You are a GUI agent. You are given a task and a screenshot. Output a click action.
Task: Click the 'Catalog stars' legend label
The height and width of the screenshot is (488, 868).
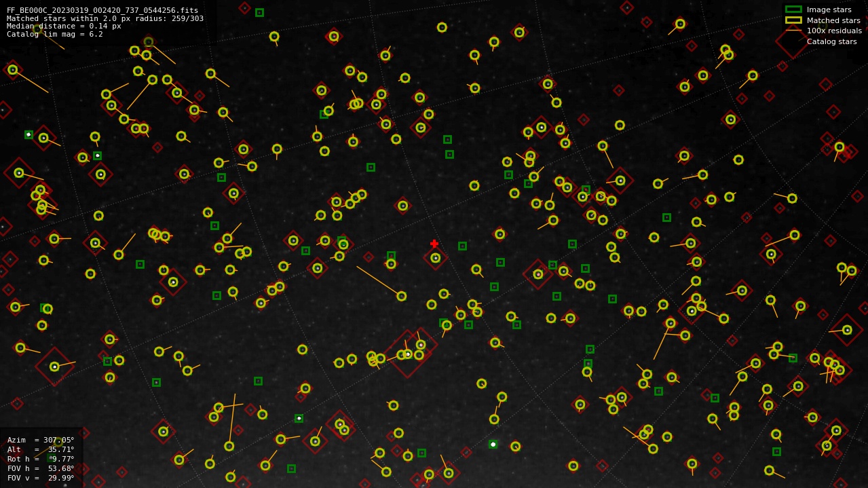click(831, 41)
